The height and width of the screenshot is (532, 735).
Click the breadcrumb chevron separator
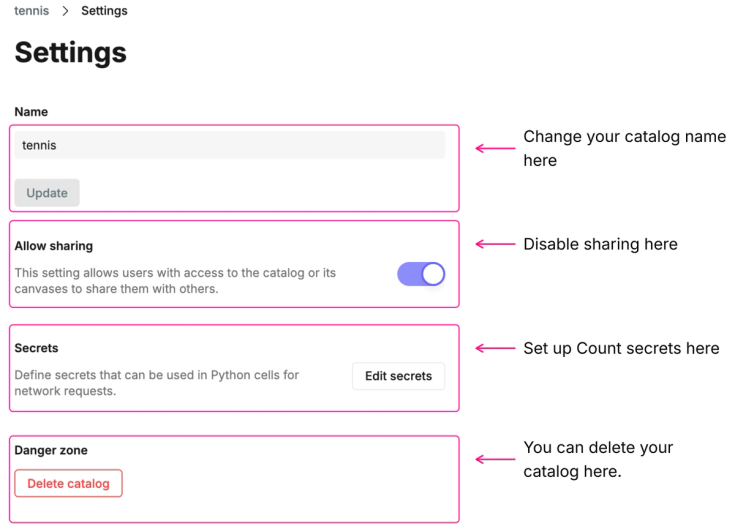(x=65, y=11)
